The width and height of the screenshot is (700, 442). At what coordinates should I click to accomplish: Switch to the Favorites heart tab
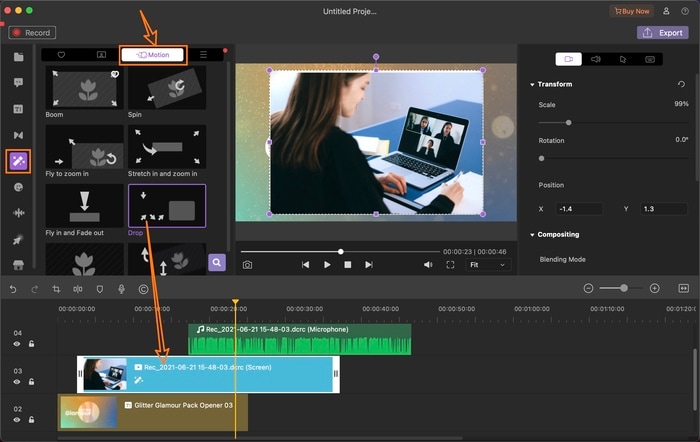[61, 55]
